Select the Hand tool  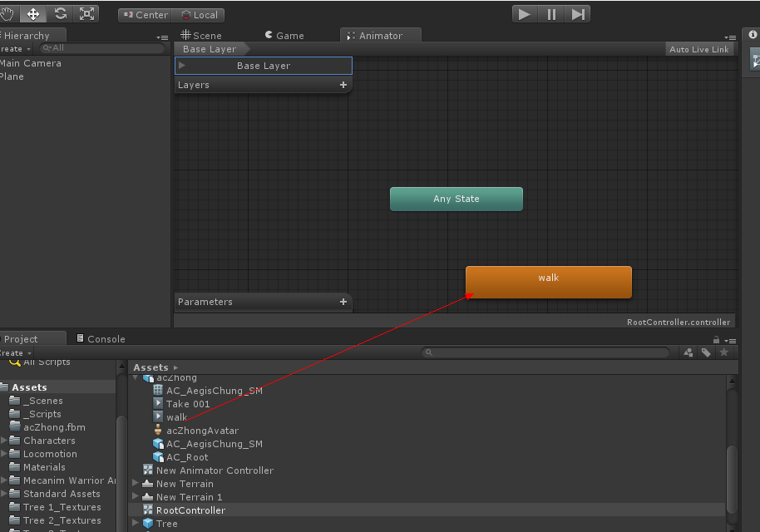click(x=7, y=14)
